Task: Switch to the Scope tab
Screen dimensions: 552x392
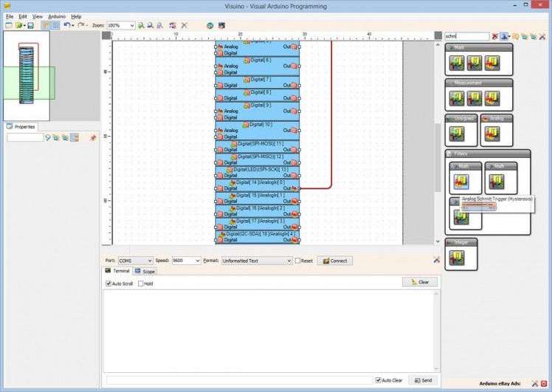Action: click(x=145, y=271)
